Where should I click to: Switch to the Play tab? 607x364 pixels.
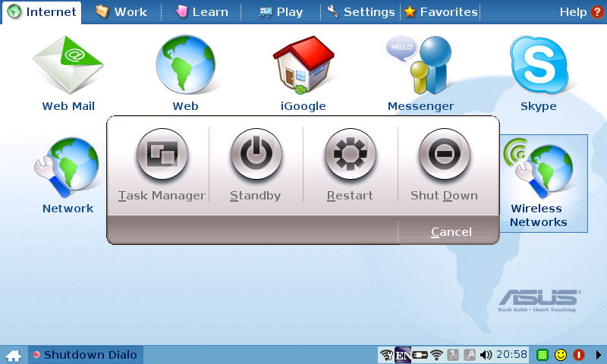[x=281, y=12]
